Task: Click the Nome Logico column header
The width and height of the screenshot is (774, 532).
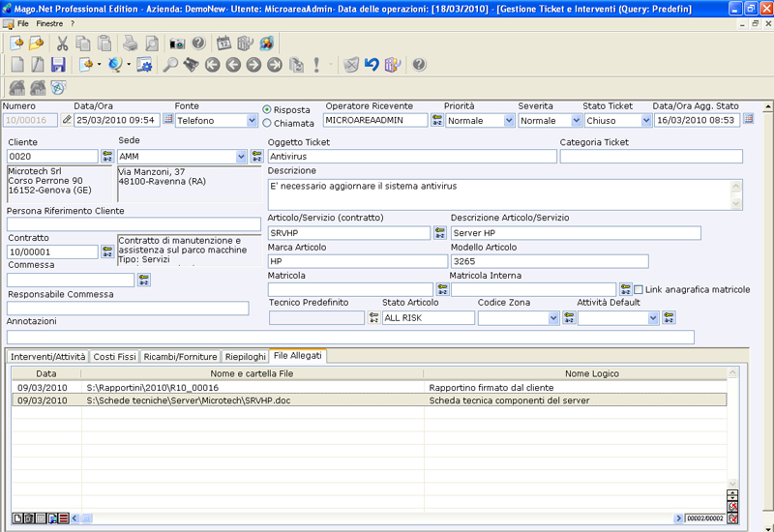Action: 576,373
